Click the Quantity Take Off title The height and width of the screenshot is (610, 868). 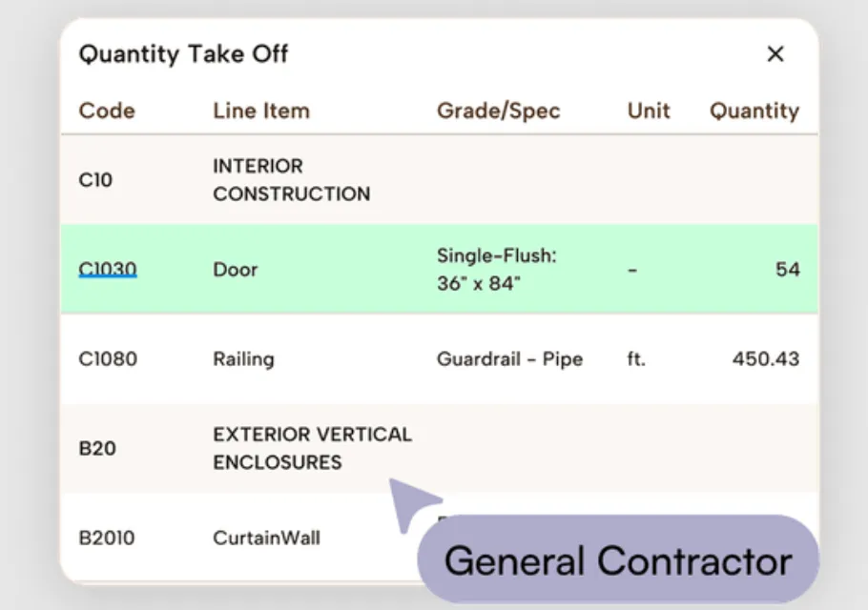(x=183, y=54)
